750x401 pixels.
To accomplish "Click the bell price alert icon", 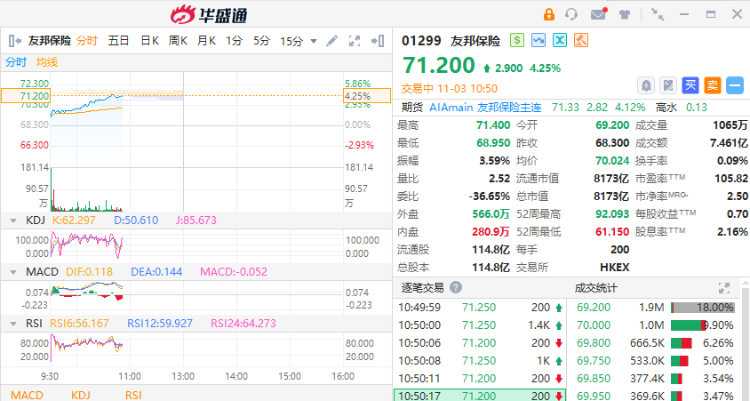I will click(x=646, y=85).
